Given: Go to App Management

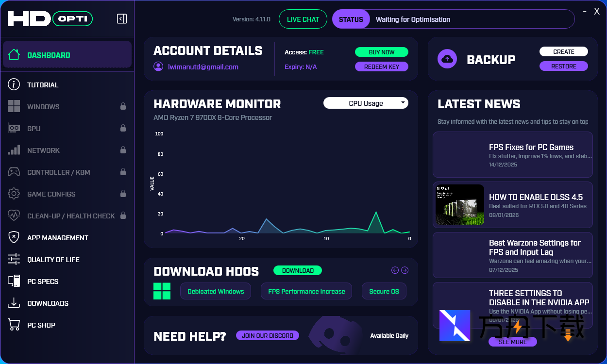Looking at the screenshot, I should [x=57, y=238].
